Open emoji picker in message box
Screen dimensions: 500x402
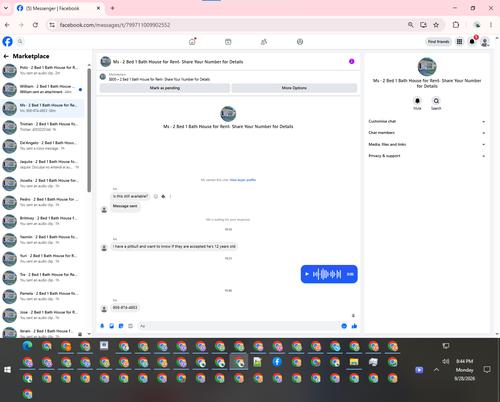(x=344, y=326)
